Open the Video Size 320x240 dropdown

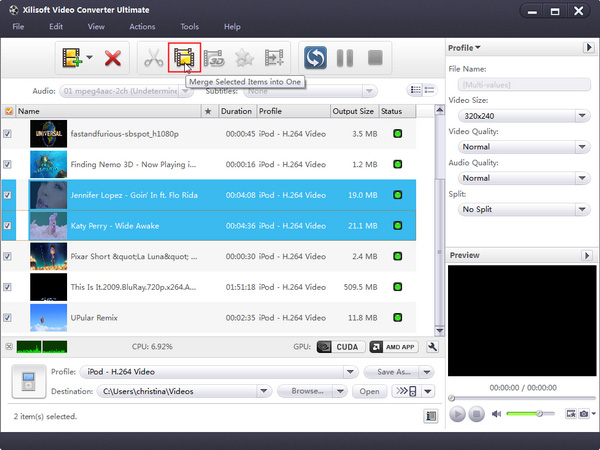point(525,116)
